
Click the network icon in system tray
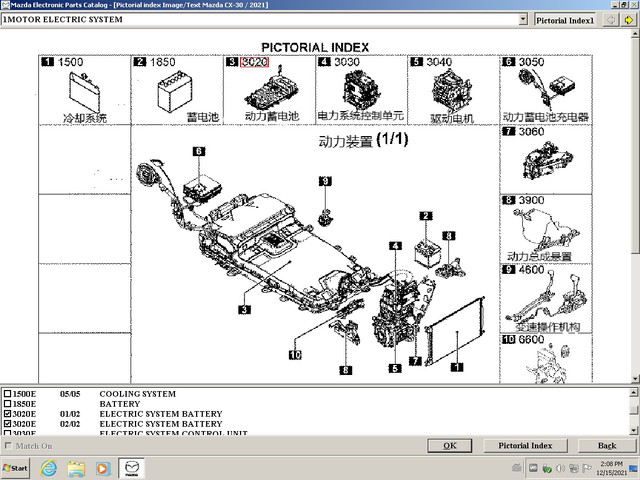pos(573,468)
